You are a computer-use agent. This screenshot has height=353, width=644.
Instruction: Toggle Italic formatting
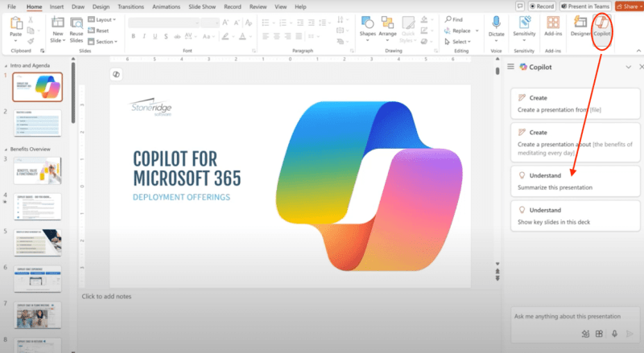click(144, 36)
